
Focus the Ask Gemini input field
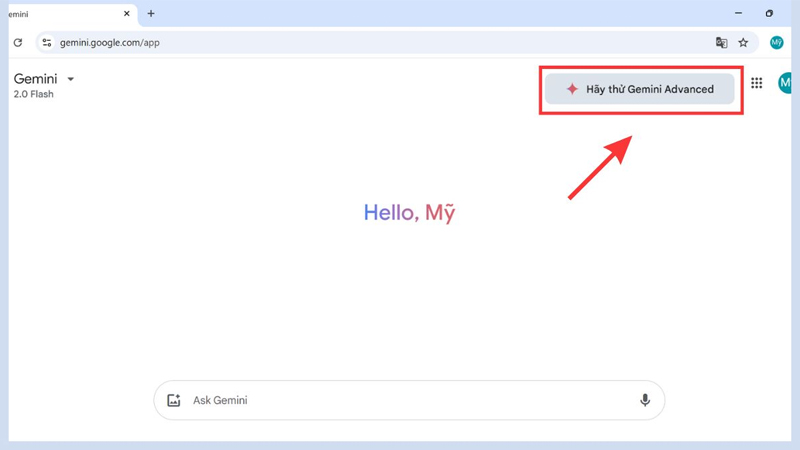[x=409, y=400]
